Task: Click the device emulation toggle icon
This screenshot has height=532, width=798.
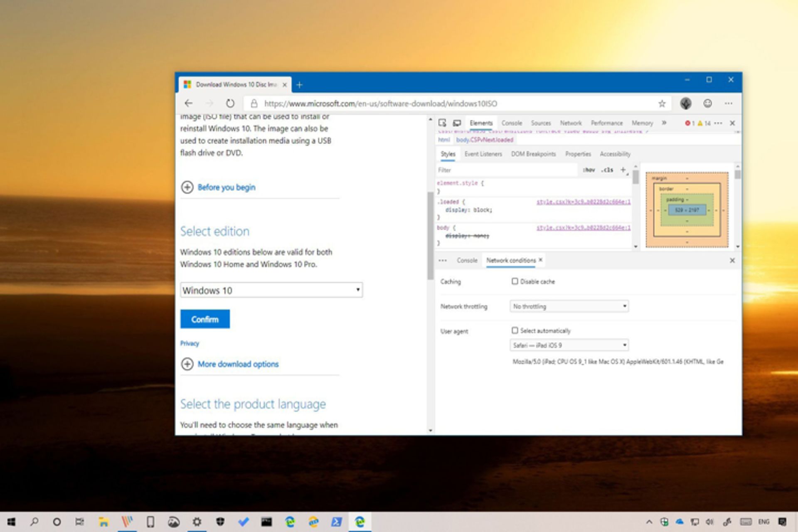Action: (457, 123)
